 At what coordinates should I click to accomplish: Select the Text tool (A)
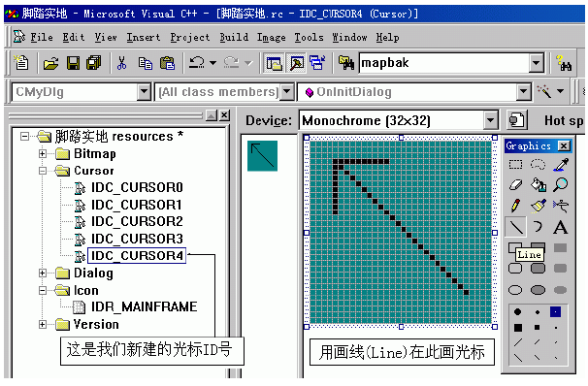561,227
